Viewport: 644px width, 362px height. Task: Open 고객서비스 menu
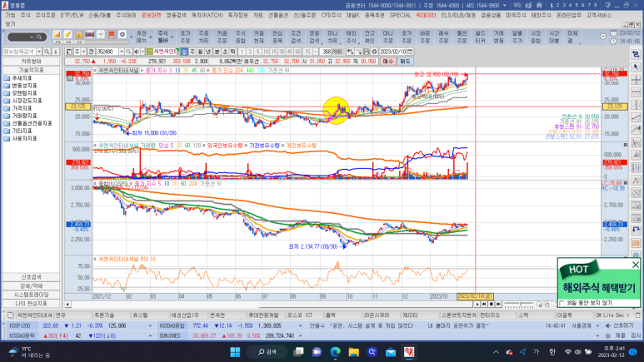click(599, 15)
